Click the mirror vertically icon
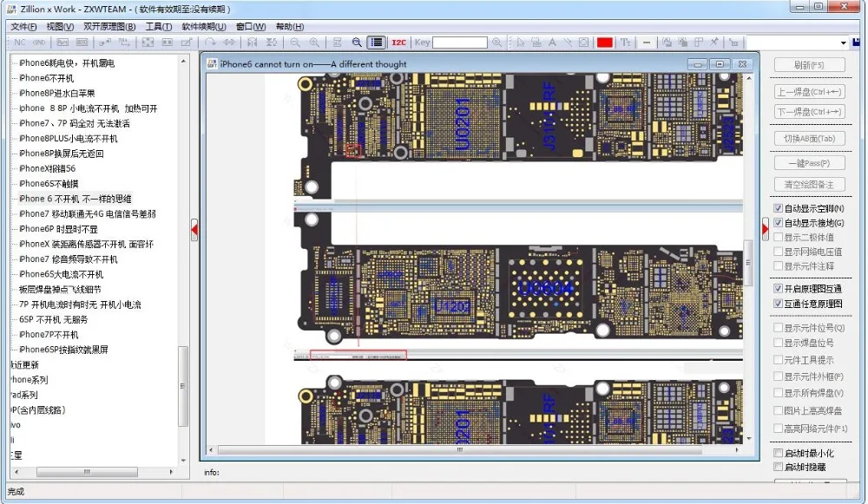868x504 pixels. tap(271, 43)
